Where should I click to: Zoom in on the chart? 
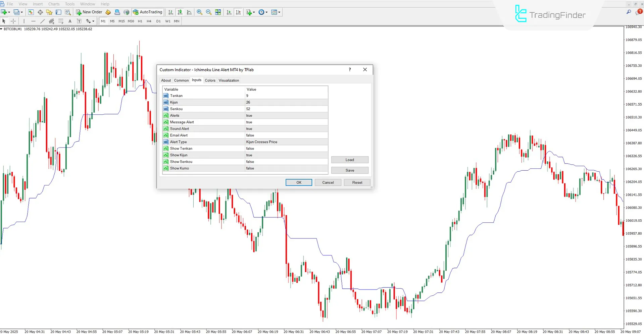pos(199,12)
